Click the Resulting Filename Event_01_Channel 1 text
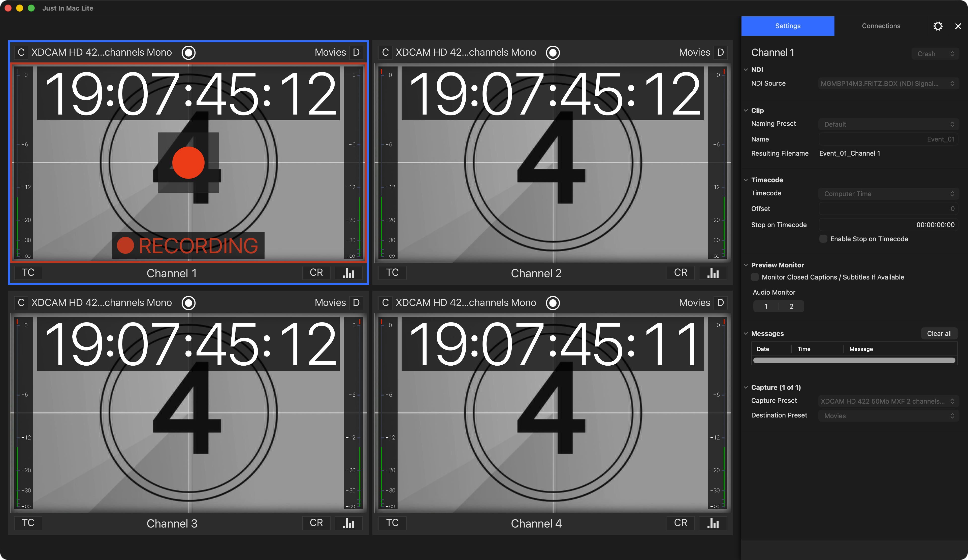This screenshot has height=560, width=968. click(x=849, y=153)
